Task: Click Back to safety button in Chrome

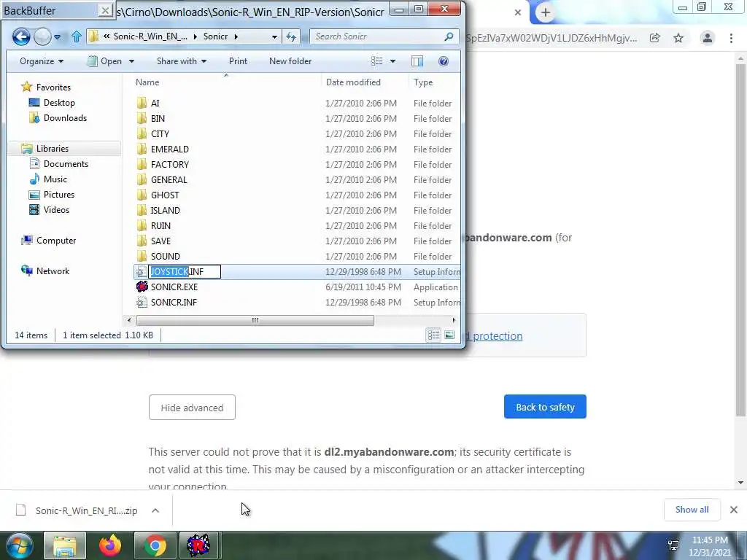Action: click(545, 407)
